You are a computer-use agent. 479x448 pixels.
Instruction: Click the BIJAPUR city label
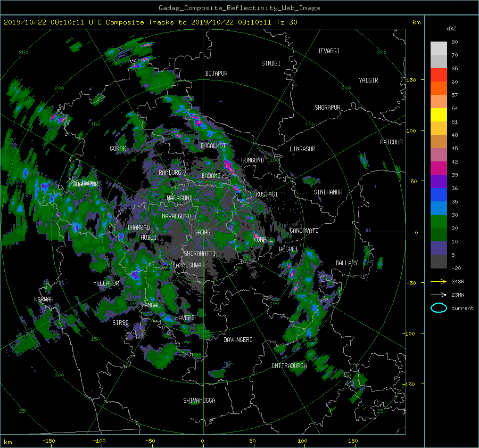(x=216, y=74)
